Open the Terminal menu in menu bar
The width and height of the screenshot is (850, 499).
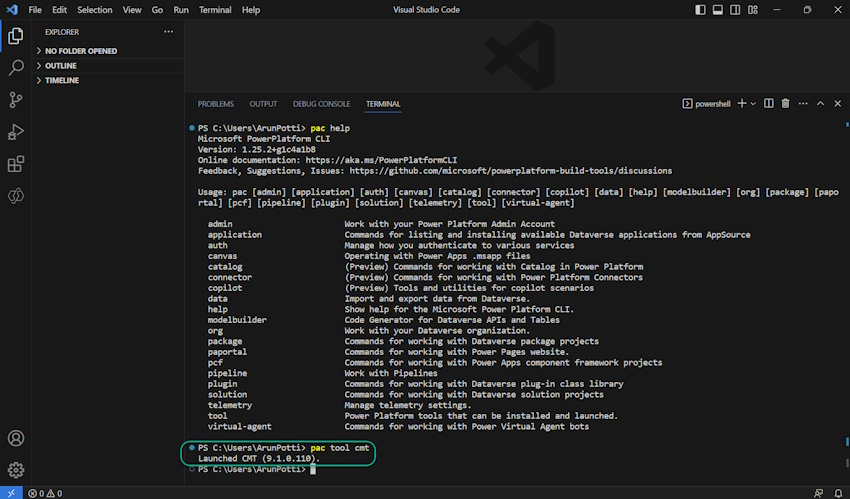click(x=215, y=10)
